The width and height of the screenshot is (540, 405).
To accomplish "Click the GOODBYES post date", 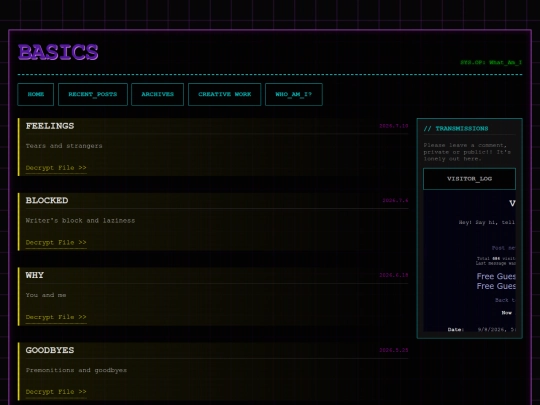I will [x=394, y=350].
